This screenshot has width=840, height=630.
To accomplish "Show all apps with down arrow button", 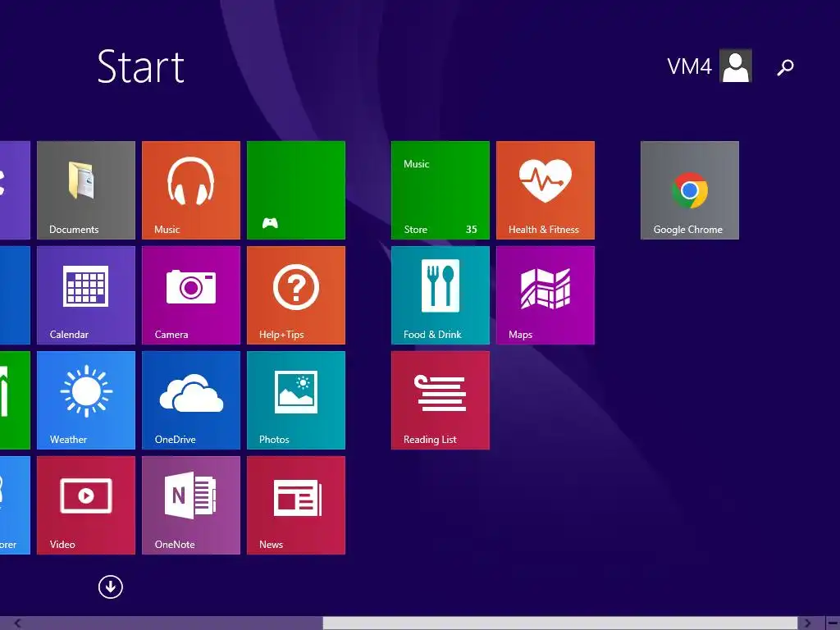I will tap(111, 587).
